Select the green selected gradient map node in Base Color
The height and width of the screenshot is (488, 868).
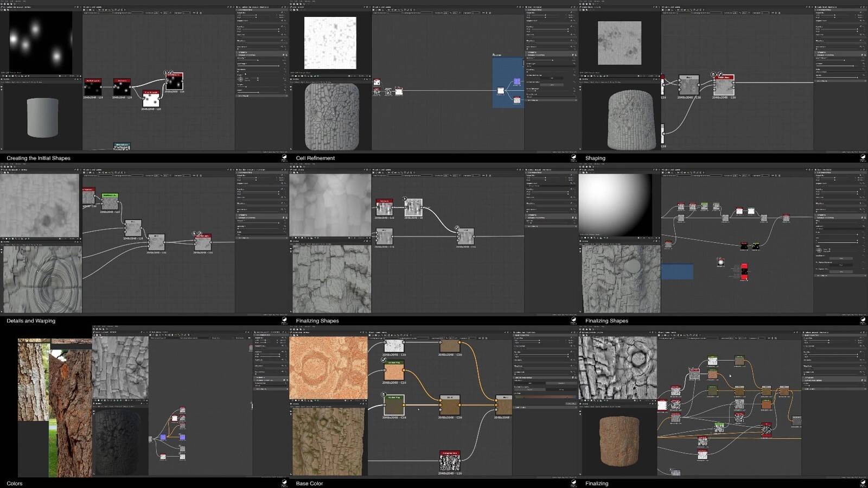(x=394, y=405)
